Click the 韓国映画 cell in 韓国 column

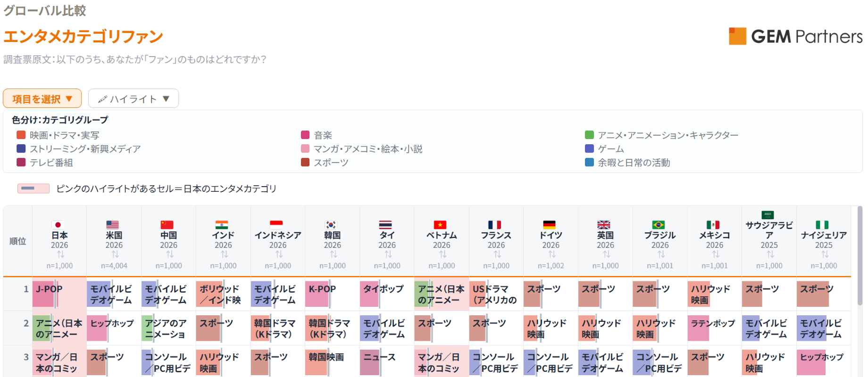click(x=333, y=361)
